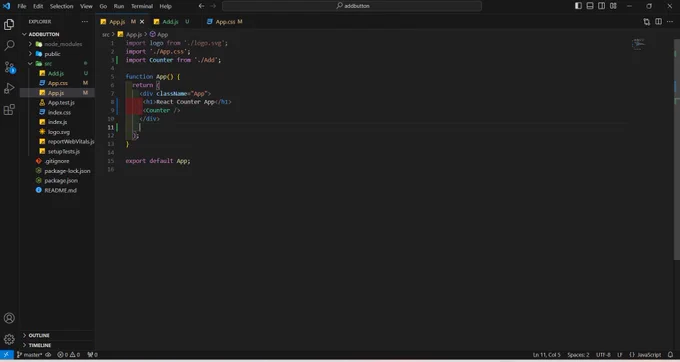Click the open changes icon in editor toolbar
This screenshot has height=362, width=680.
tap(647, 22)
